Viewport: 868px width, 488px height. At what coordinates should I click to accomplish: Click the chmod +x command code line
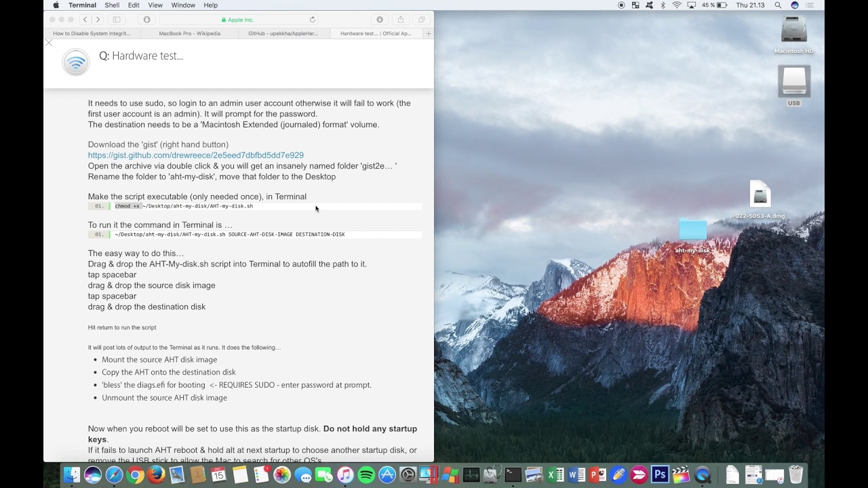(255, 206)
